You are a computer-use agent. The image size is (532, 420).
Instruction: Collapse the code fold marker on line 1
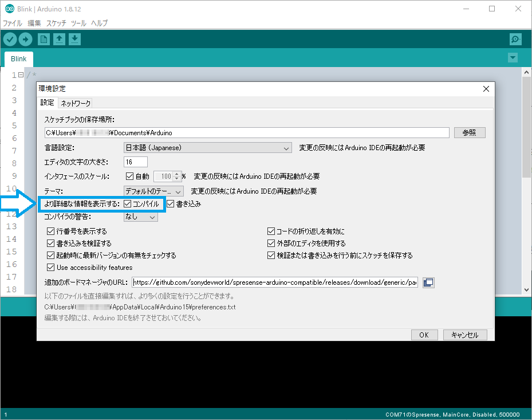(21, 74)
